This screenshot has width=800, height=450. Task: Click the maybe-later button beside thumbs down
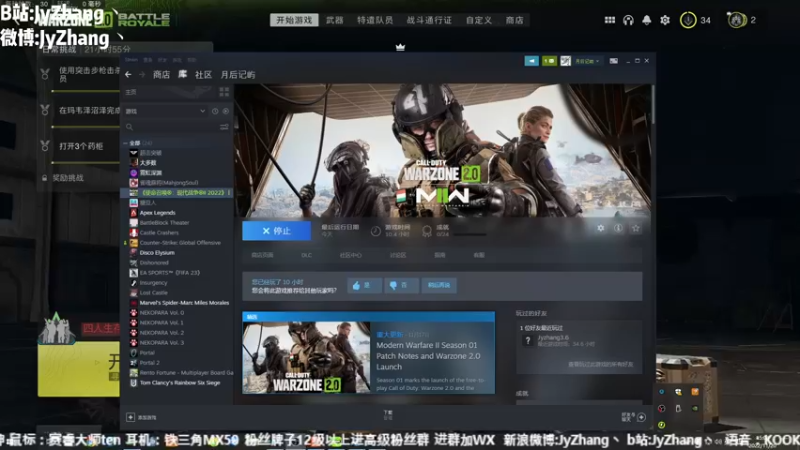[439, 285]
